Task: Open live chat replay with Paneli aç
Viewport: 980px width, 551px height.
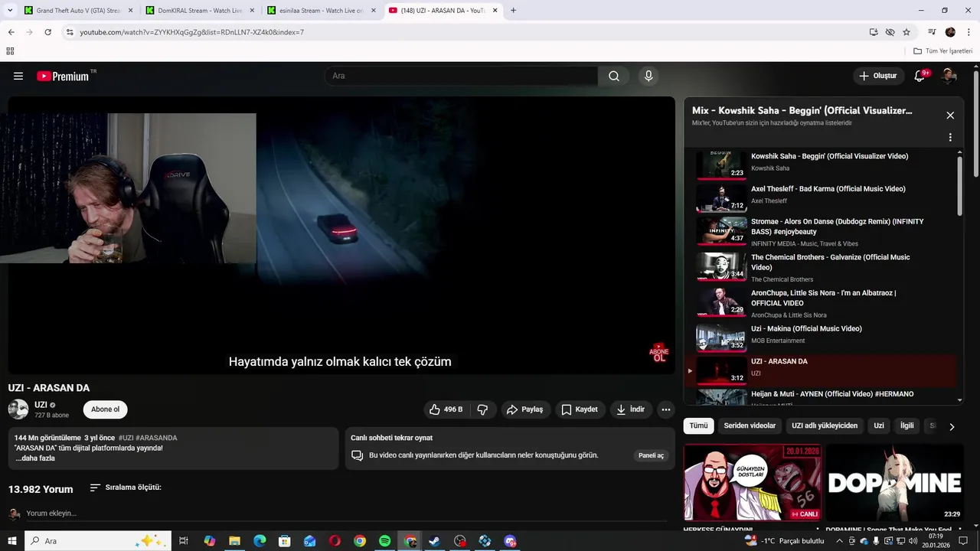Action: [652, 455]
